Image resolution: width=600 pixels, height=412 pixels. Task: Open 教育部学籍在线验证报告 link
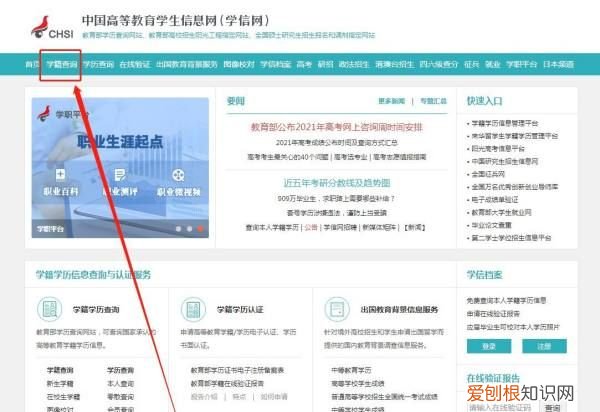227,383
